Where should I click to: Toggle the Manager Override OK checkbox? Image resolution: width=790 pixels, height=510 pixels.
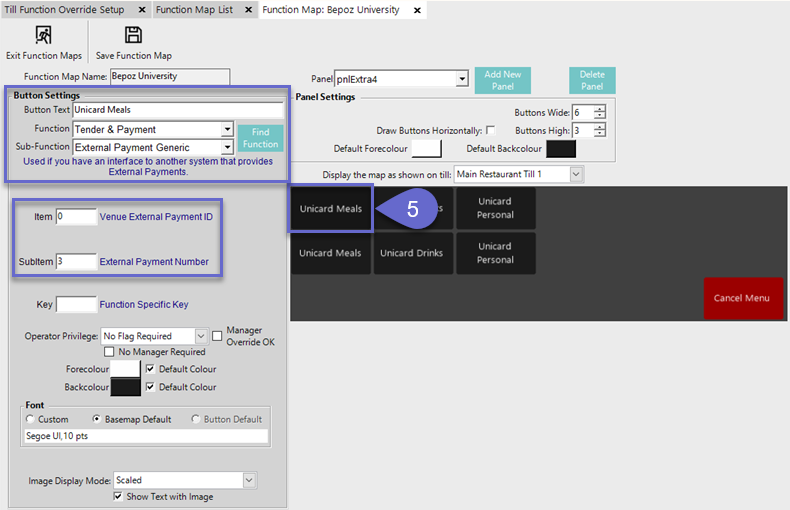click(x=216, y=336)
